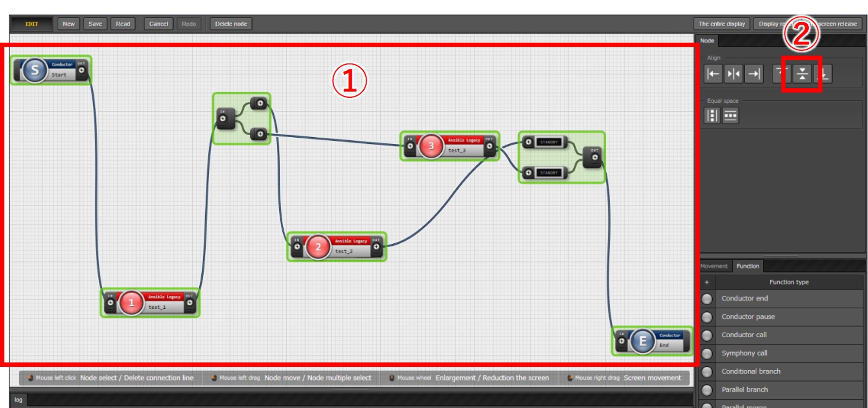Select the test_3 node's red circle
This screenshot has height=408, width=868.
pyautogui.click(x=431, y=146)
